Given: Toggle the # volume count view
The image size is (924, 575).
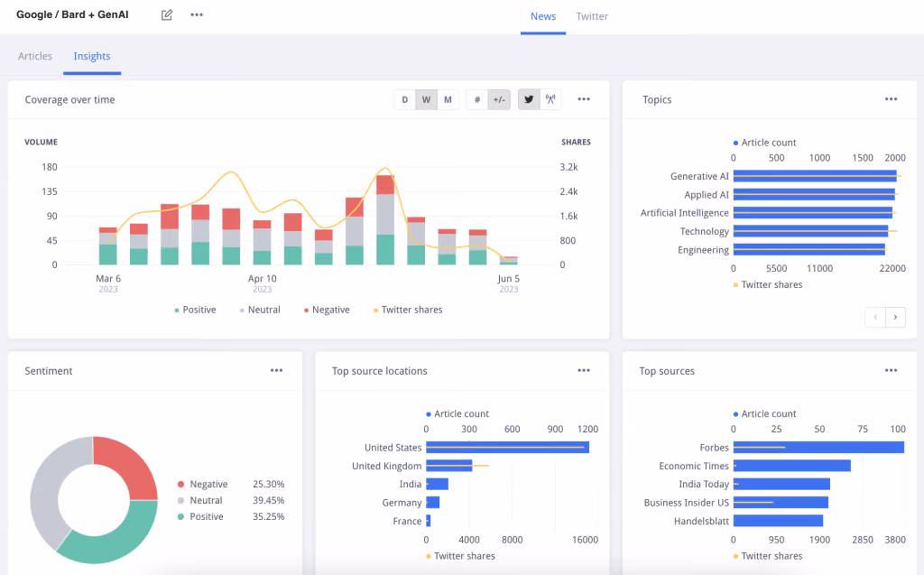Looking at the screenshot, I should [477, 99].
